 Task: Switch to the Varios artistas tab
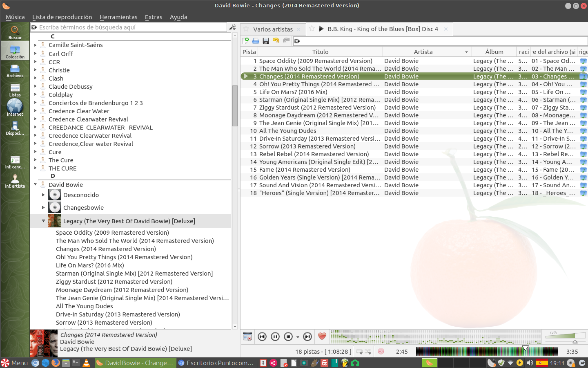[x=273, y=29]
